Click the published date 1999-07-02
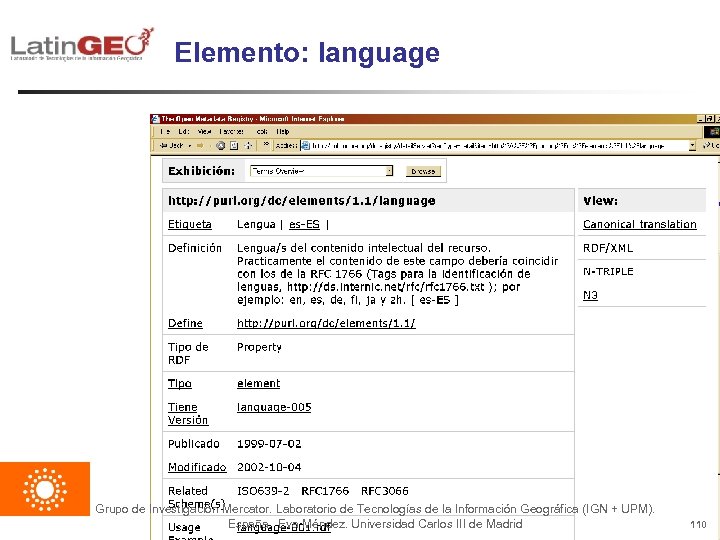Screen dimensions: 720x540 pyautogui.click(x=269, y=444)
